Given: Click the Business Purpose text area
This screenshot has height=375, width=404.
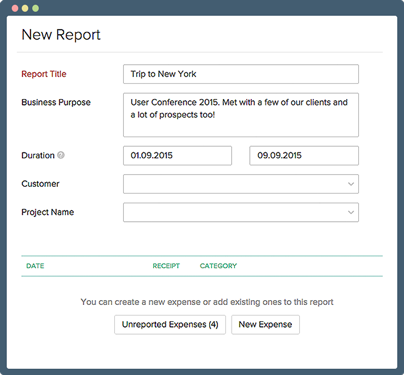Looking at the screenshot, I should coord(241,115).
